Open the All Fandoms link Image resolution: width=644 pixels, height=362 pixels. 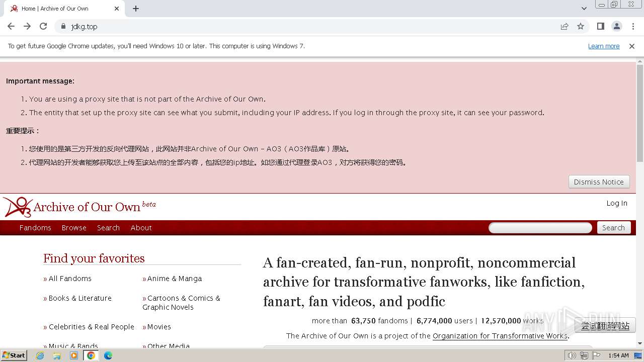pyautogui.click(x=70, y=279)
